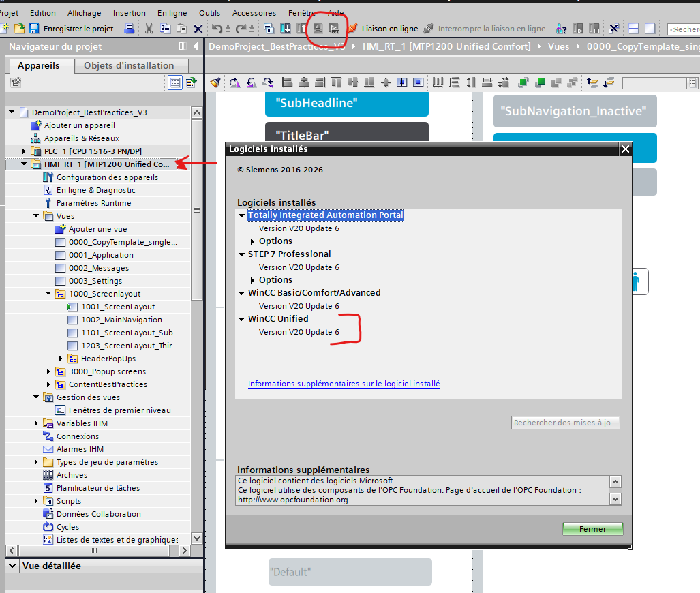The height and width of the screenshot is (593, 700).
Task: Open the Accessoires menu
Action: [254, 13]
